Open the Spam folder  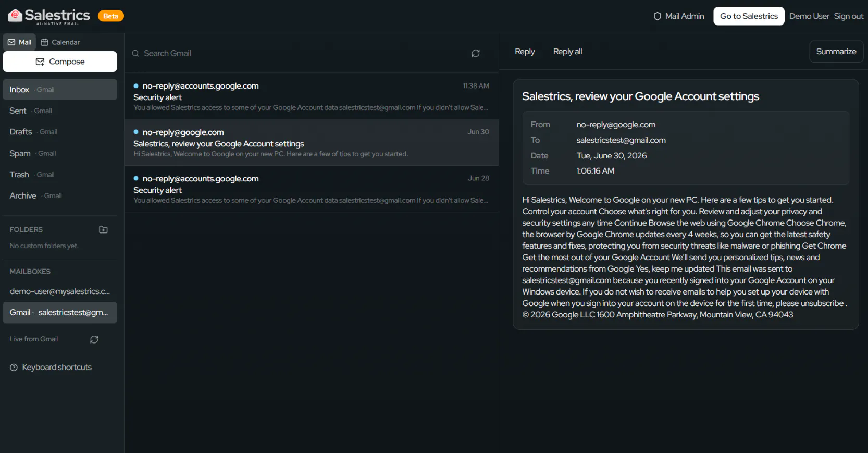pos(60,153)
